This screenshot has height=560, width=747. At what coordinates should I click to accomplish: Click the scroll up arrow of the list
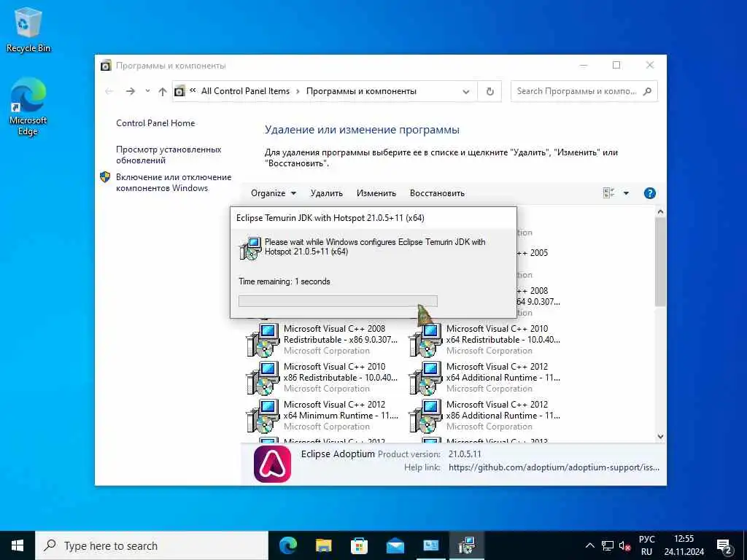pyautogui.click(x=659, y=211)
